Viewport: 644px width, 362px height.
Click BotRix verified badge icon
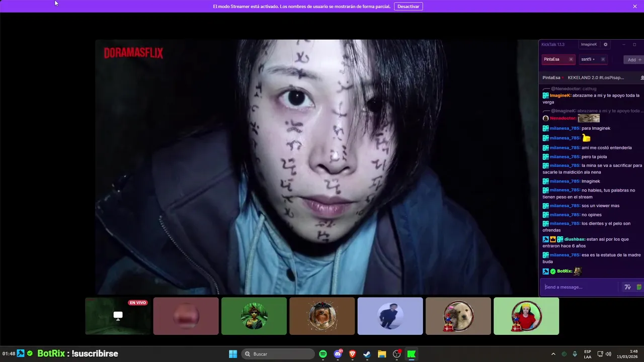pyautogui.click(x=552, y=271)
